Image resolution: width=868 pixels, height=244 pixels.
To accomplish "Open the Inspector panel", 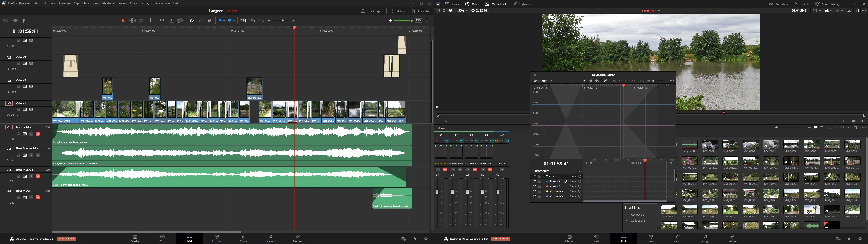I will 421,11.
